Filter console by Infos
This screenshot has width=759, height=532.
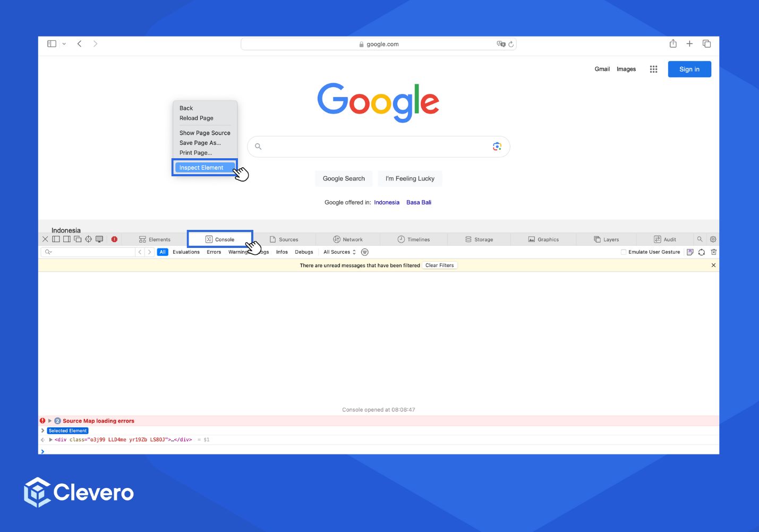click(x=282, y=252)
